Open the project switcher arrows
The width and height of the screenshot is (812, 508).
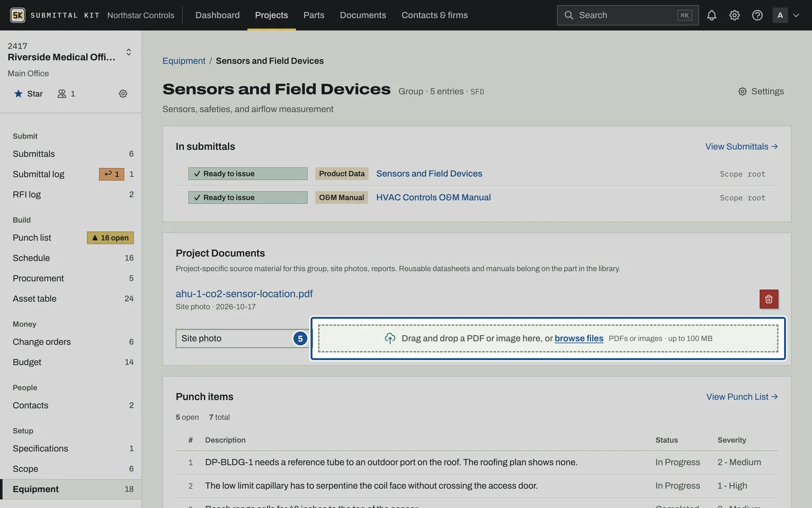pyautogui.click(x=129, y=52)
